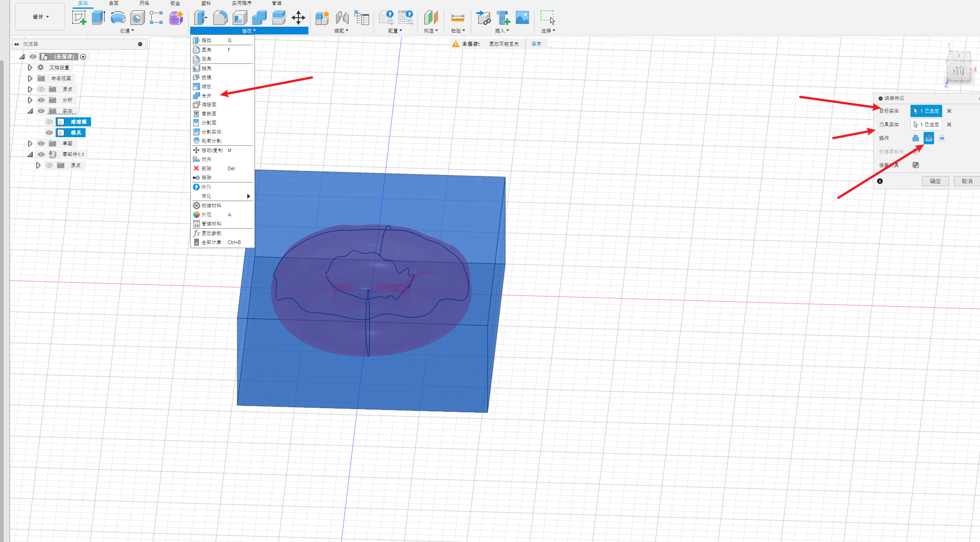Screen dimensions: 980x542
Task: Expand the 草图 folder in browser
Action: point(30,144)
